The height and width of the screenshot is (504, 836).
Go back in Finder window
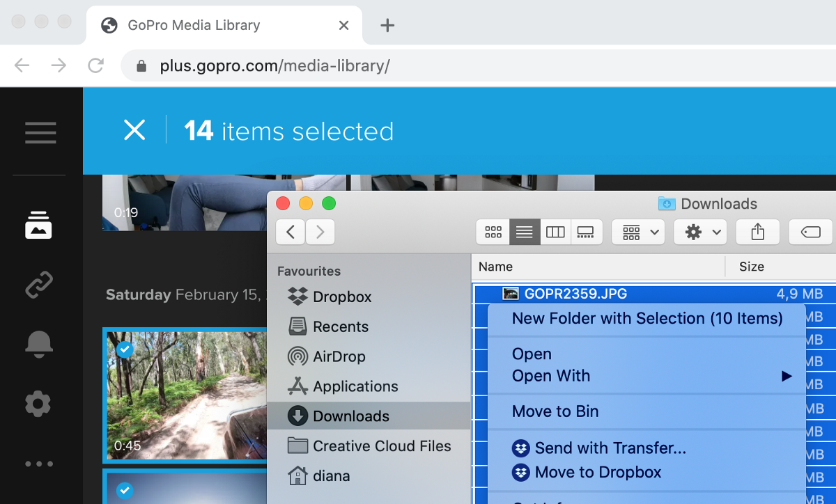[291, 232]
